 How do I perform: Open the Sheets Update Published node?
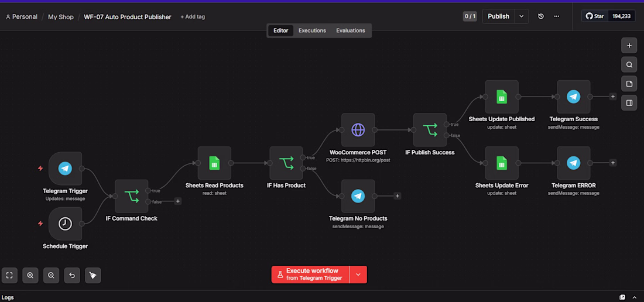tap(502, 97)
